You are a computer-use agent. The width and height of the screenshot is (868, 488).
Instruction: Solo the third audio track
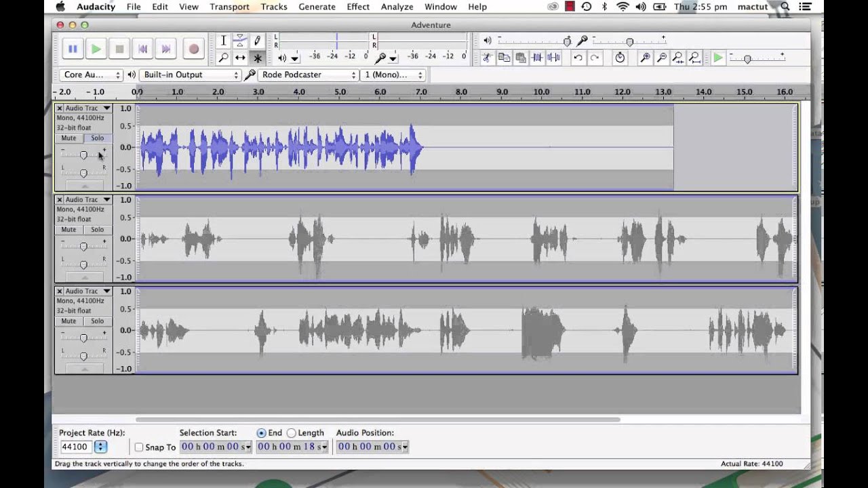click(x=98, y=321)
